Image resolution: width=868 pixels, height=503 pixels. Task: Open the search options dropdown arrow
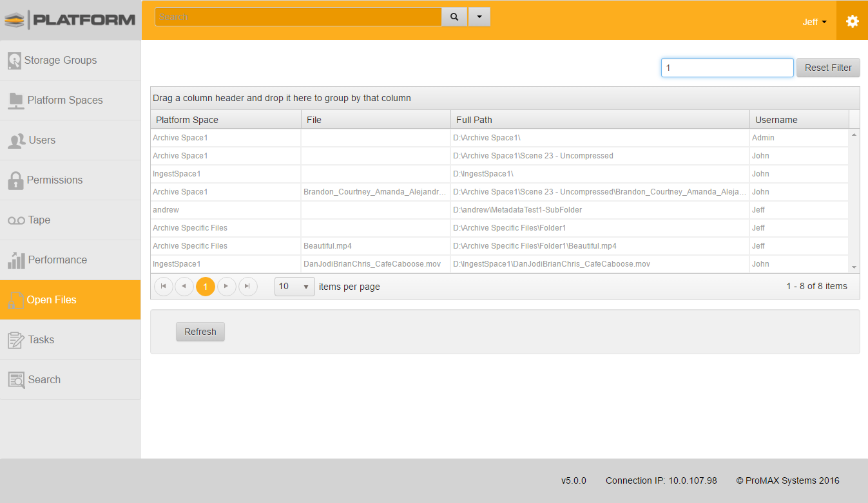(x=479, y=17)
